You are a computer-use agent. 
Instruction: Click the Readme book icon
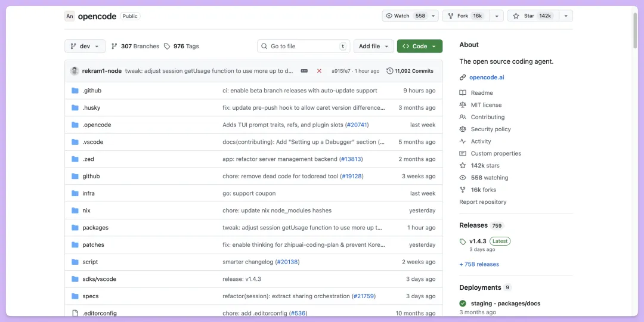tap(463, 93)
